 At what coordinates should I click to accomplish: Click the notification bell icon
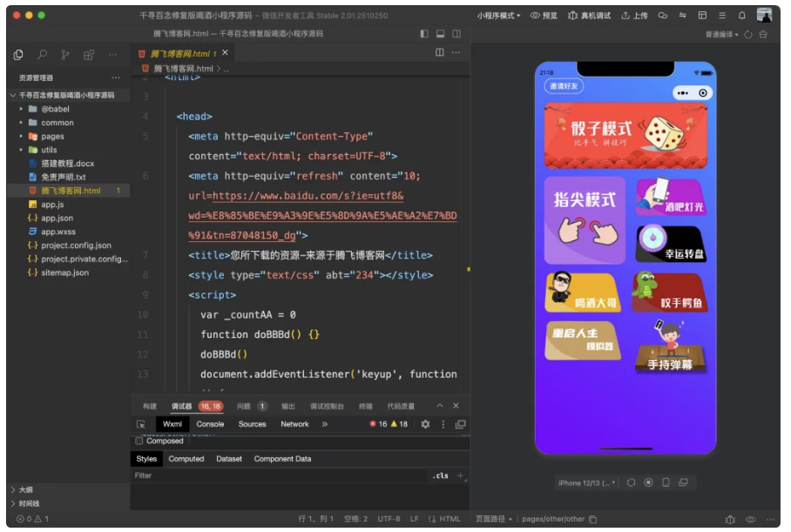(x=741, y=15)
